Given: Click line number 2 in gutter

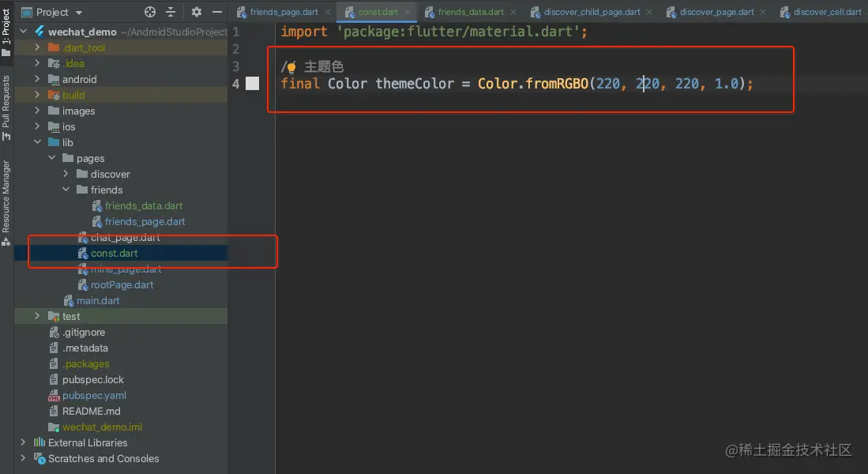Looking at the screenshot, I should coord(236,49).
